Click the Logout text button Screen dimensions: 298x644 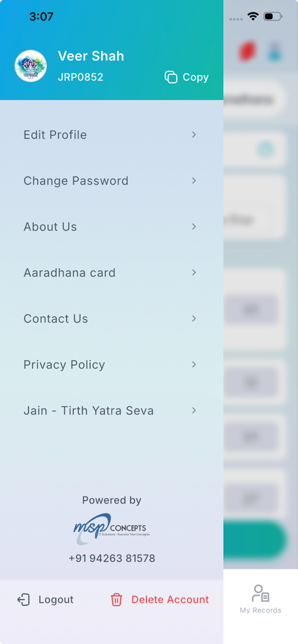[56, 600]
